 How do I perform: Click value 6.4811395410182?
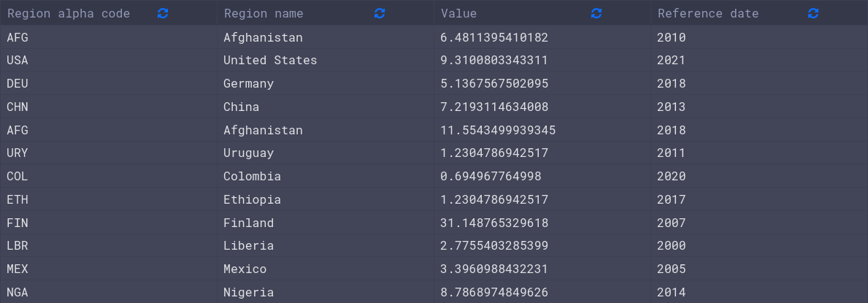[x=494, y=38]
